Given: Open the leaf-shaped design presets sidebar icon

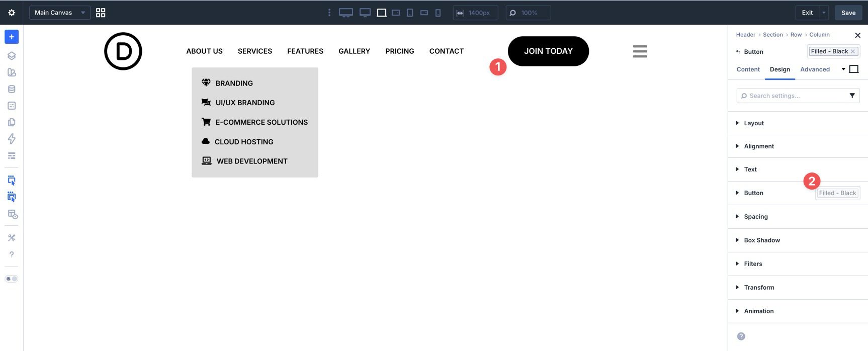Looking at the screenshot, I should (12, 72).
